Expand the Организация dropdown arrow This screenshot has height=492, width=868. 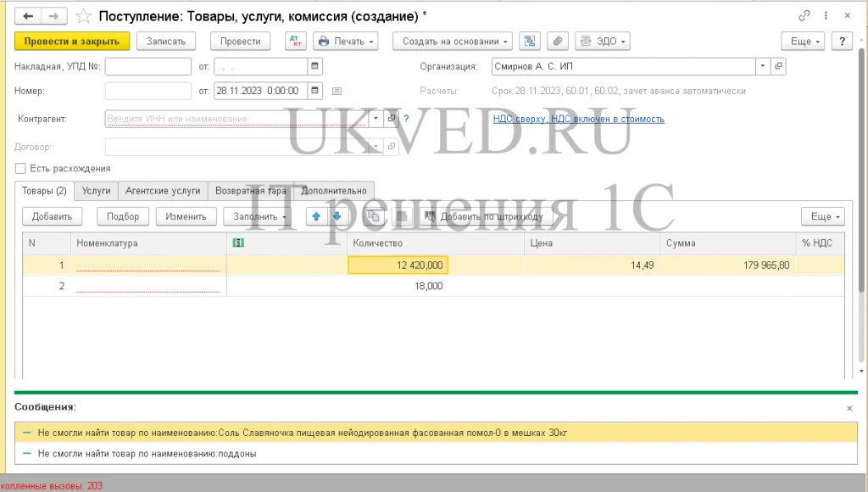click(x=763, y=66)
